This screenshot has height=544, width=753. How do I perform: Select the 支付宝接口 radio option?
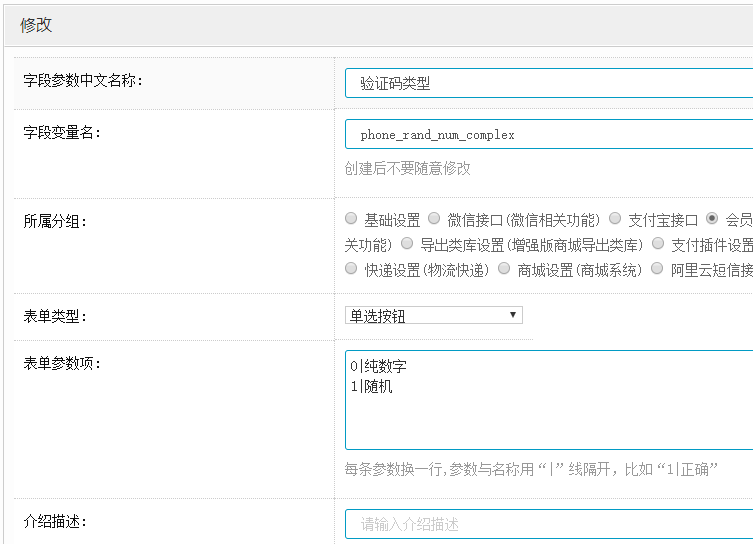(615, 219)
